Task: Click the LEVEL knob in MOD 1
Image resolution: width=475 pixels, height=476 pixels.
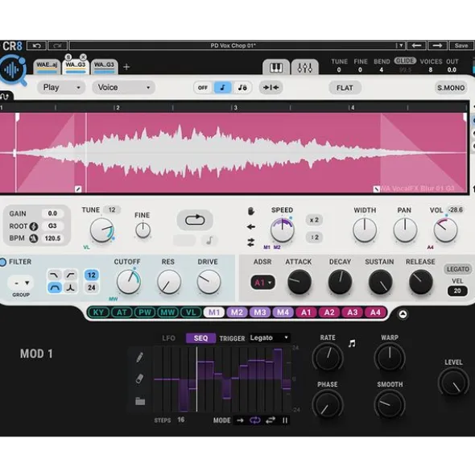Action: (454, 383)
